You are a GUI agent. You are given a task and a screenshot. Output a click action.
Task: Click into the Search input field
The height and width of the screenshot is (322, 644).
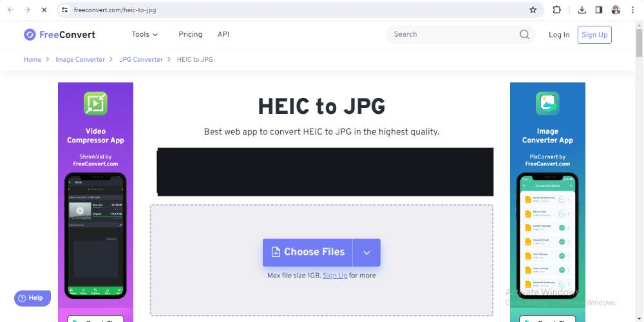[x=451, y=35]
